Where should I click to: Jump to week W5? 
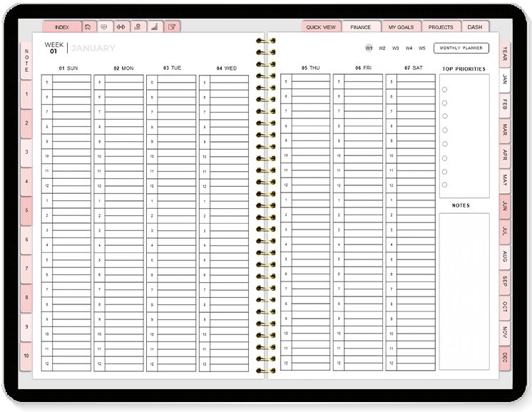coord(421,48)
